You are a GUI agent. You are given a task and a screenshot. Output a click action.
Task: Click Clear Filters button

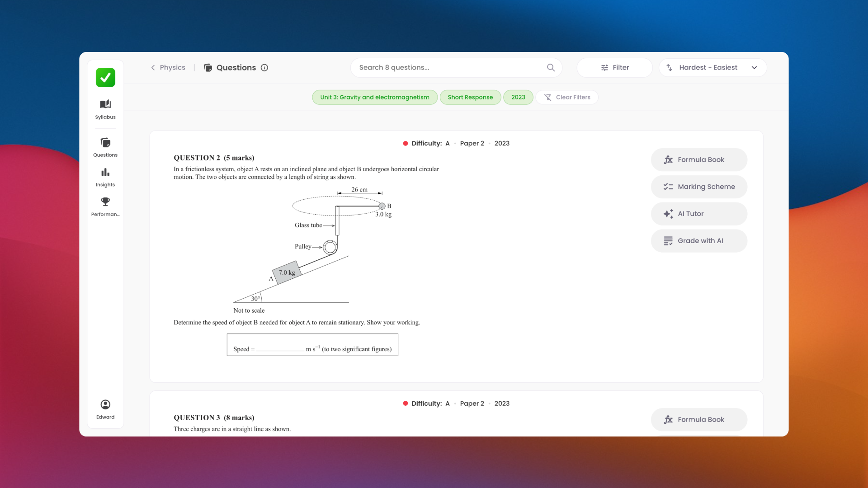pos(567,97)
